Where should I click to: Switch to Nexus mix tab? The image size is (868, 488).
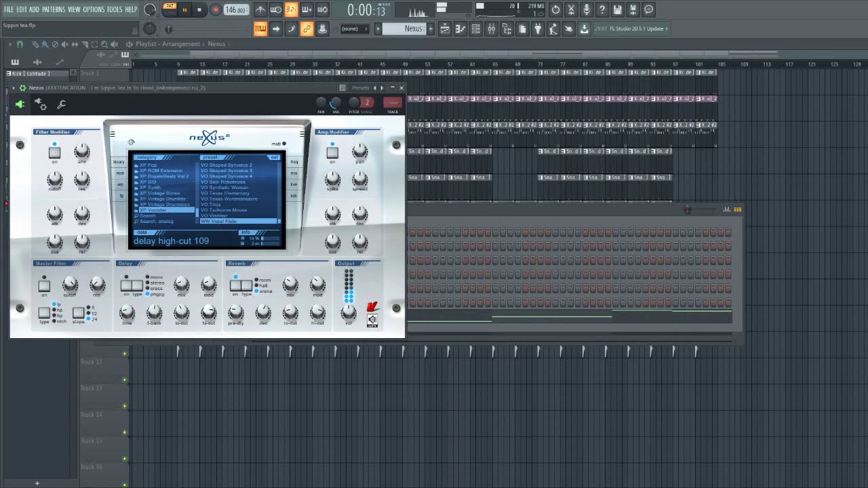[294, 173]
